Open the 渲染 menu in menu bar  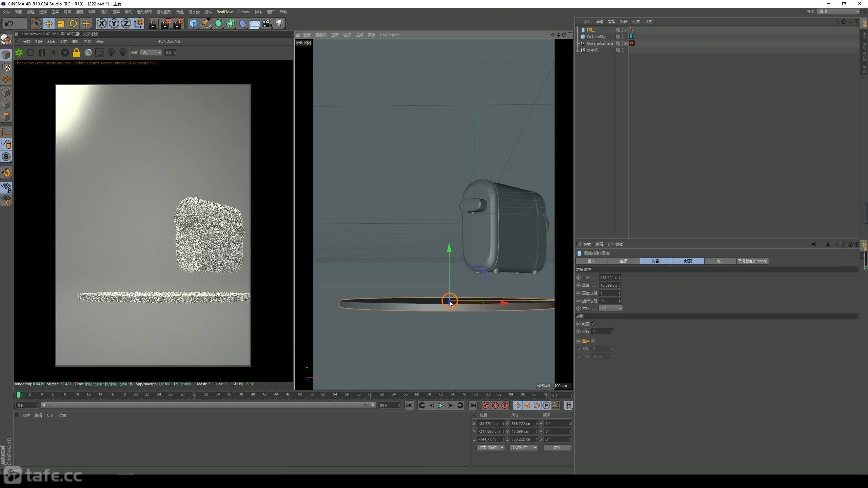tap(116, 12)
